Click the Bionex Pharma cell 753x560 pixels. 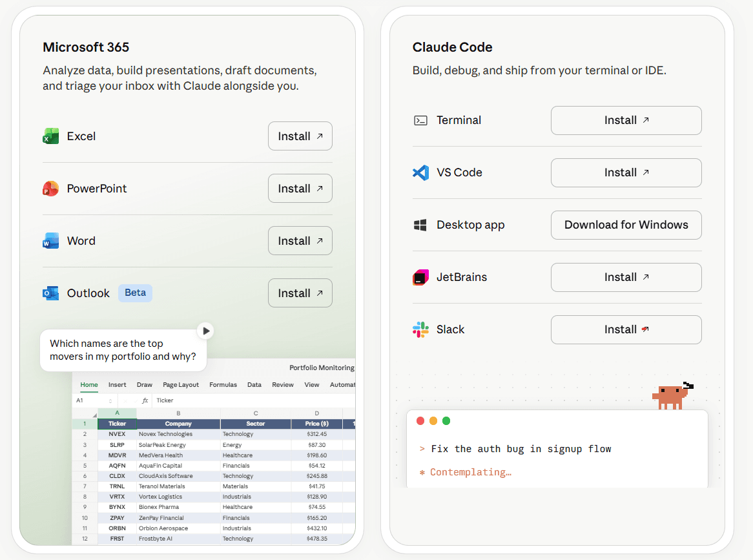(178, 507)
